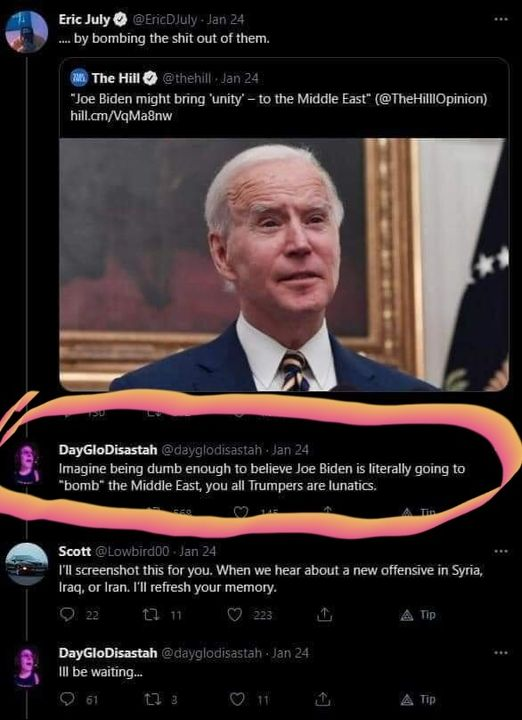Retweet Scott's tweet showing 11 retweets
The height and width of the screenshot is (720, 522).
pos(151,614)
